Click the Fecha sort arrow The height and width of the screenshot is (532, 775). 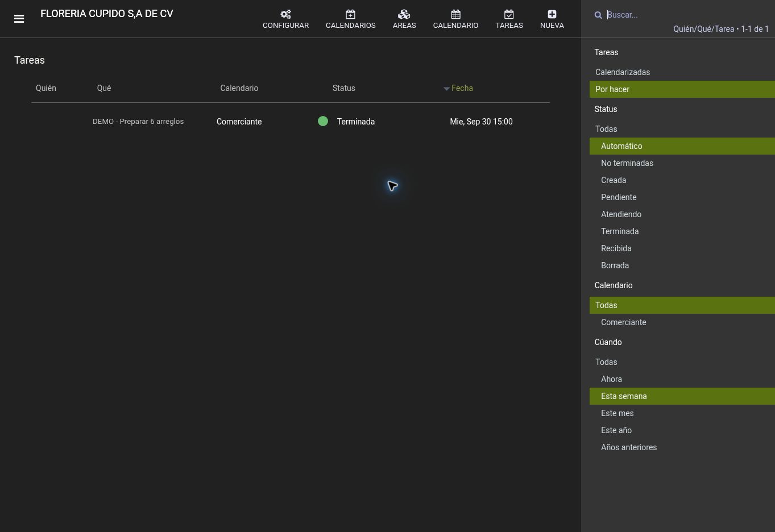coord(446,89)
